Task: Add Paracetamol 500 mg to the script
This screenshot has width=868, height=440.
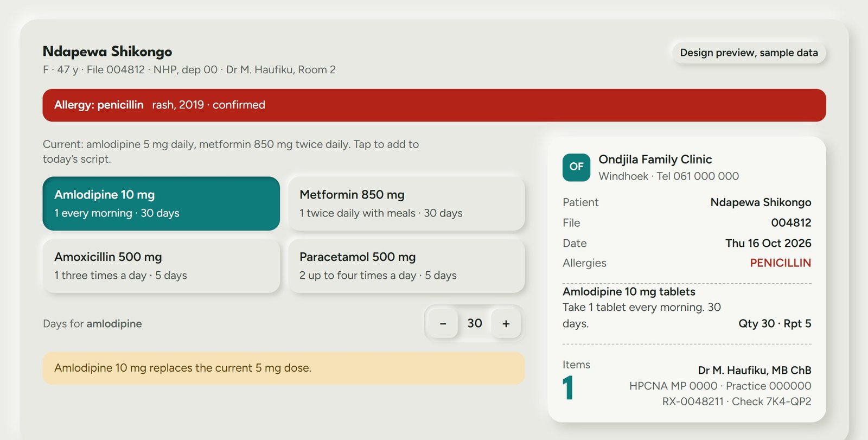Action: coord(406,266)
